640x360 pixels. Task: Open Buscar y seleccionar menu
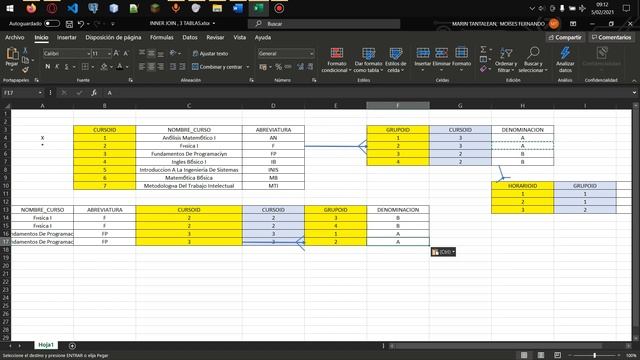point(533,60)
